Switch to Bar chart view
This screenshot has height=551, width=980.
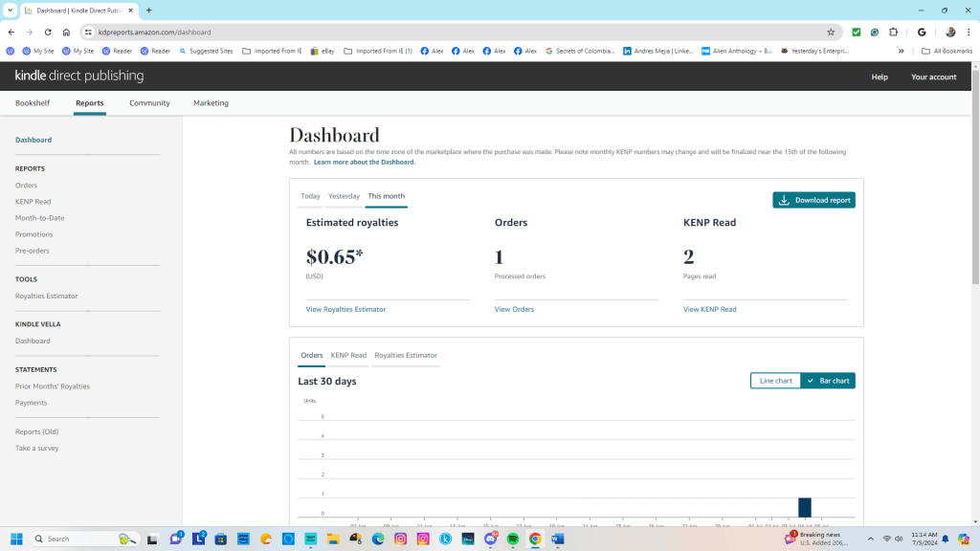pyautogui.click(x=828, y=381)
